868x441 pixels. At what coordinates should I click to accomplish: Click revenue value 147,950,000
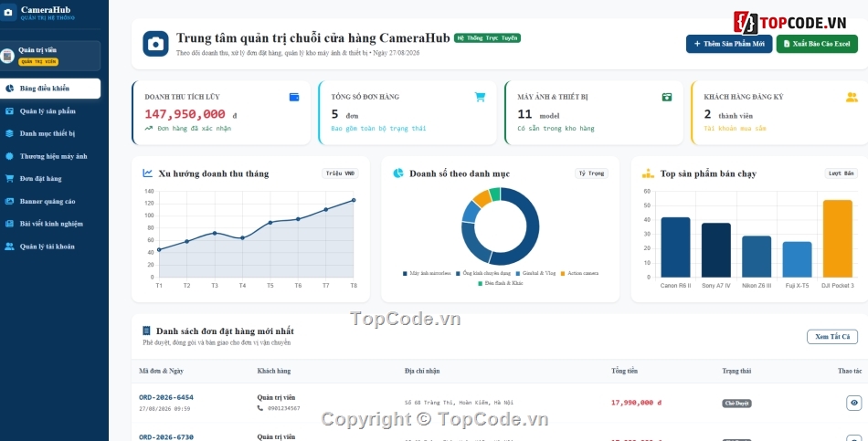185,114
